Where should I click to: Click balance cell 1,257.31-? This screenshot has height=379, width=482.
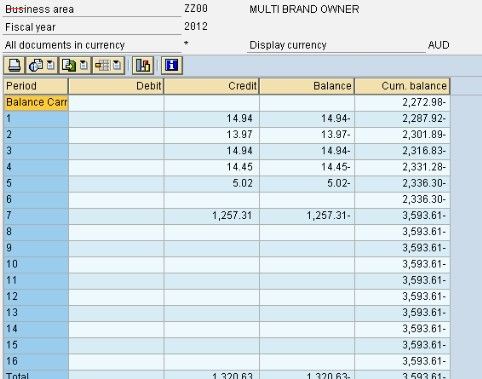click(x=307, y=216)
